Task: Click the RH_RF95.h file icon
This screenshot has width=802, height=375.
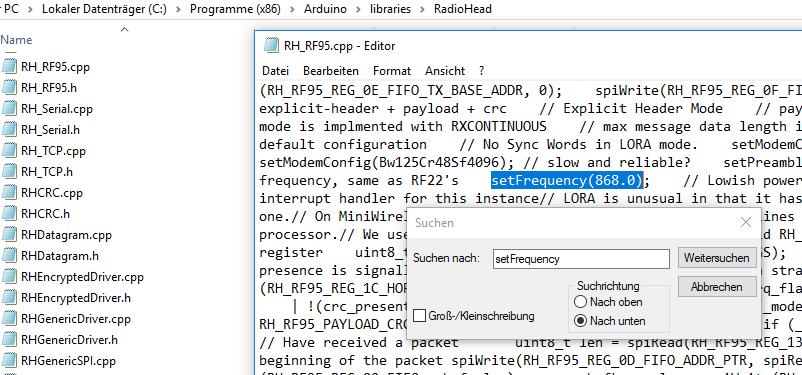Action: [x=9, y=88]
